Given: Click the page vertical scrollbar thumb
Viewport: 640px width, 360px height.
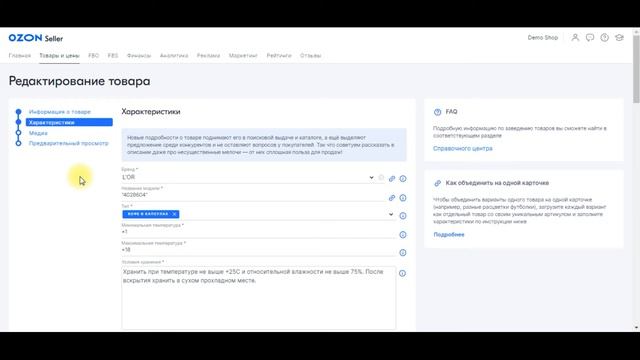Looking at the screenshot, I should [636, 69].
